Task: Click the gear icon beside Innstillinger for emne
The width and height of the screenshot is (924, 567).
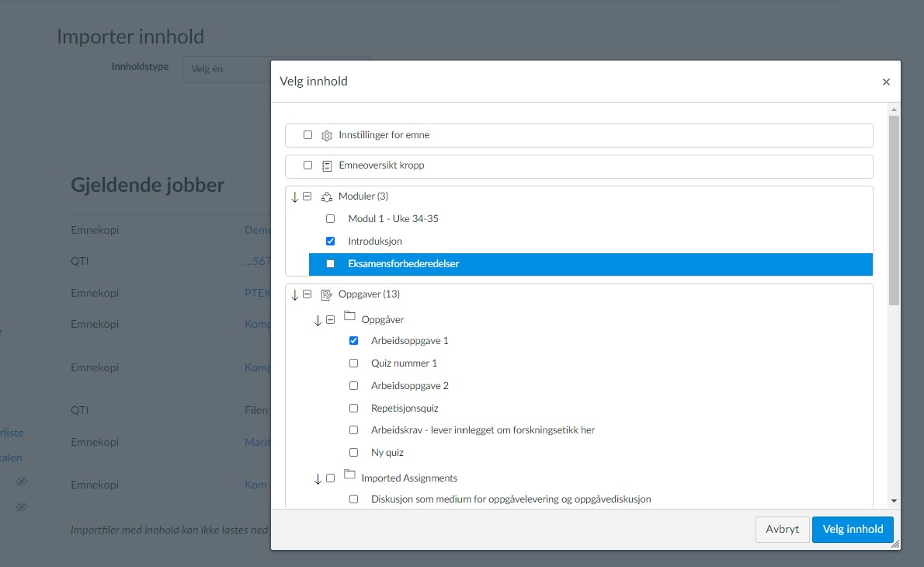Action: 326,136
